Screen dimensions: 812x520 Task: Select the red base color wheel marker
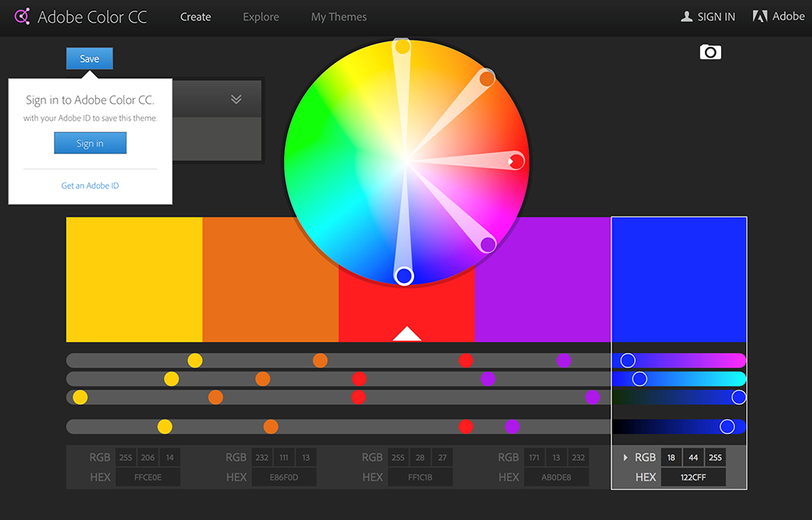(x=516, y=161)
